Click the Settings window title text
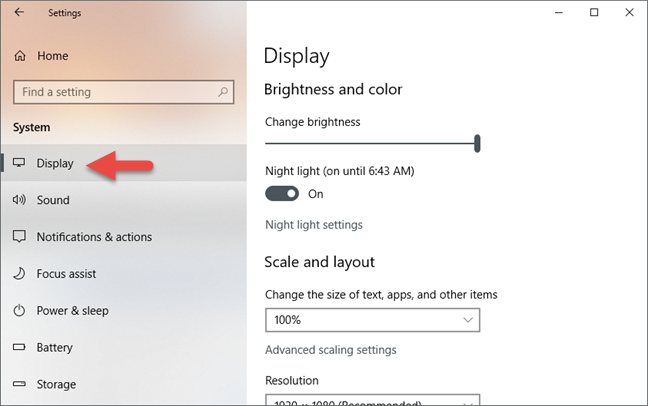This screenshot has height=406, width=648. pos(64,13)
